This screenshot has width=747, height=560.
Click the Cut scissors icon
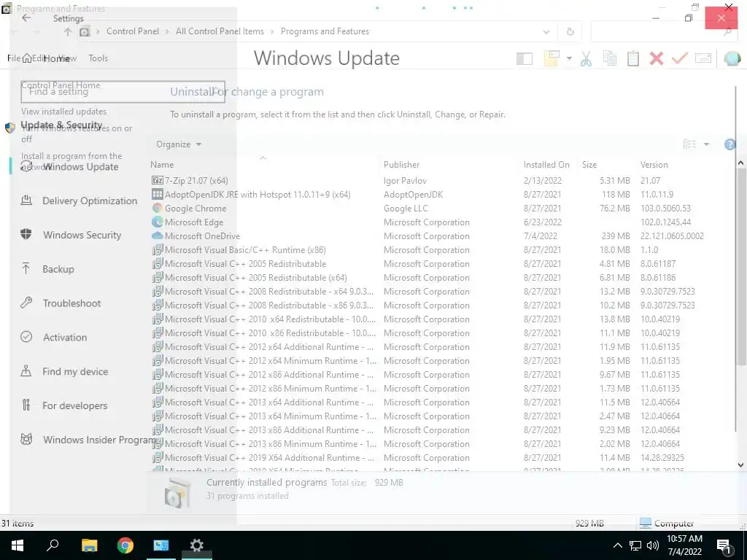click(x=586, y=58)
